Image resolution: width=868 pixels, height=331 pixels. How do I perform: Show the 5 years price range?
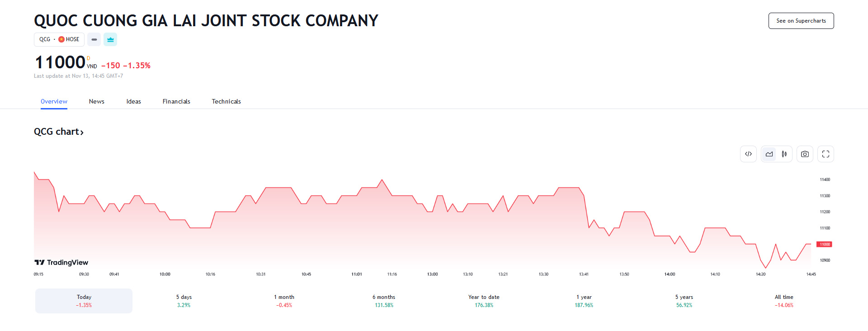point(684,301)
